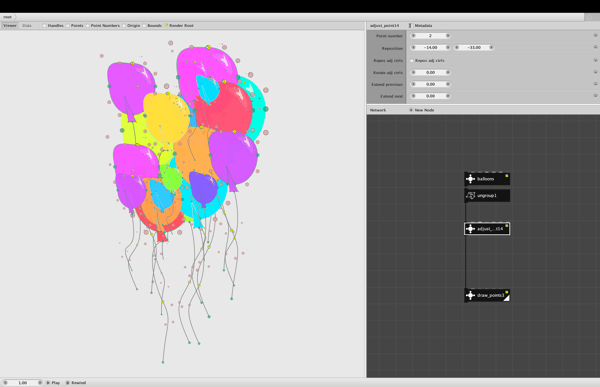This screenshot has height=387, width=600.
Task: Enable the Handles checkbox
Action: pyautogui.click(x=44, y=26)
